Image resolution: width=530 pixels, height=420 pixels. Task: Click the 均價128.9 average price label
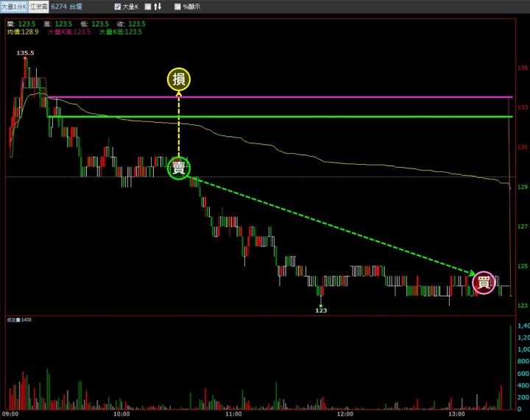pyautogui.click(x=23, y=32)
